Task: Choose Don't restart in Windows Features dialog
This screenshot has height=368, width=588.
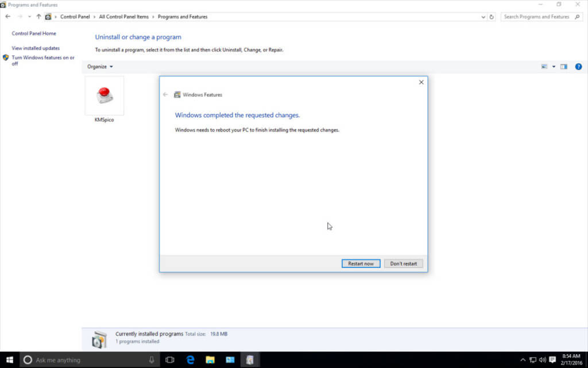Action: [403, 263]
